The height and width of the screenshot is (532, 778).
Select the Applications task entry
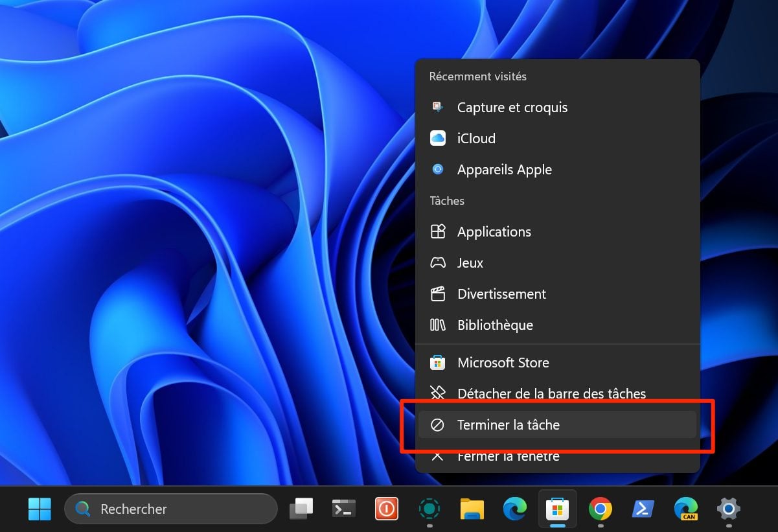coord(557,232)
